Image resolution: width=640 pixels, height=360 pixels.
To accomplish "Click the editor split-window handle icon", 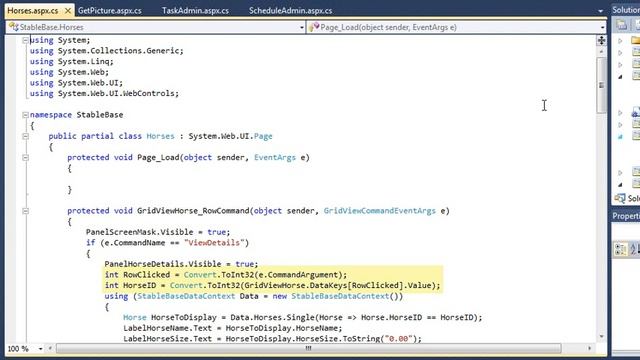I will tap(601, 40).
